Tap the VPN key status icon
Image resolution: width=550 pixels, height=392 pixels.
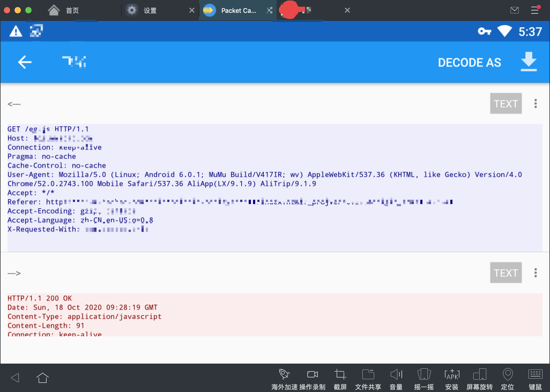(485, 31)
